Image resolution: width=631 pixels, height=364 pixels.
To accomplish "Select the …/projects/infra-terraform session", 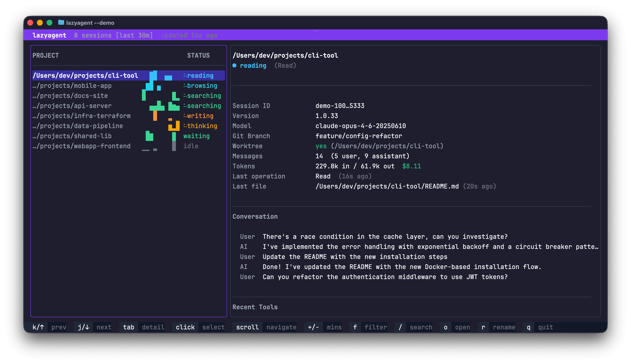I will (129, 116).
